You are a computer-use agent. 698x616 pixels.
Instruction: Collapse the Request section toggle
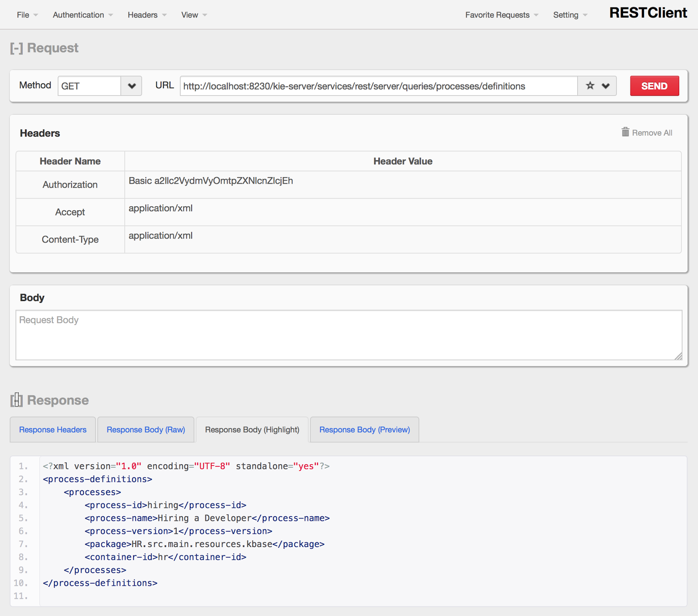click(x=16, y=48)
